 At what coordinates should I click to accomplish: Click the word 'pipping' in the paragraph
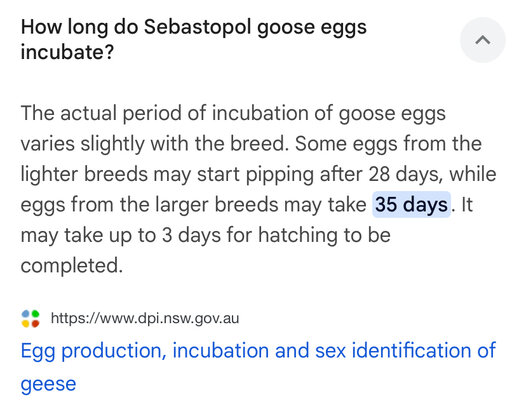click(x=279, y=175)
